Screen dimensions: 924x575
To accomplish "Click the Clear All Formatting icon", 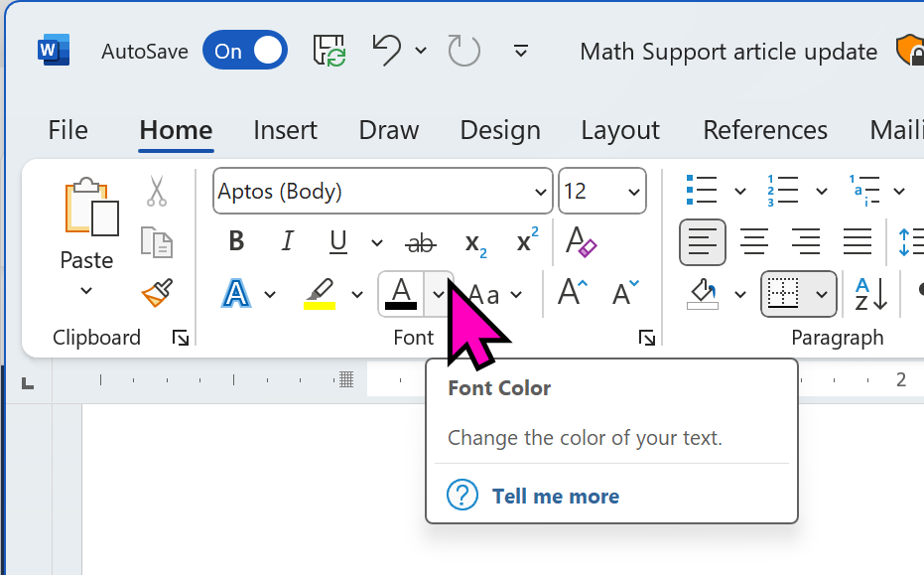I will click(581, 242).
